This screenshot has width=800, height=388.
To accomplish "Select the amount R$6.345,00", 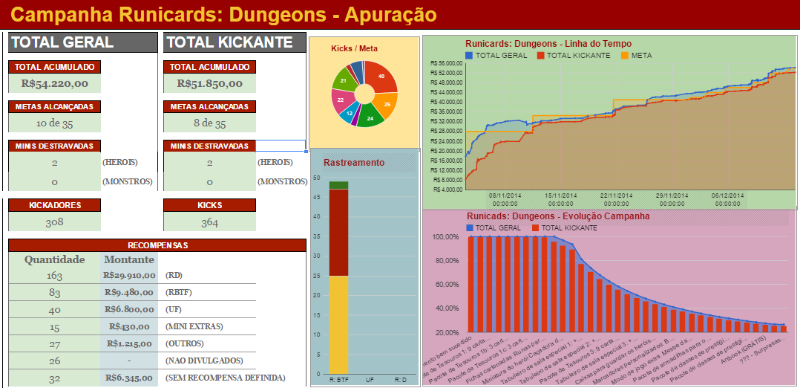I will (x=129, y=378).
